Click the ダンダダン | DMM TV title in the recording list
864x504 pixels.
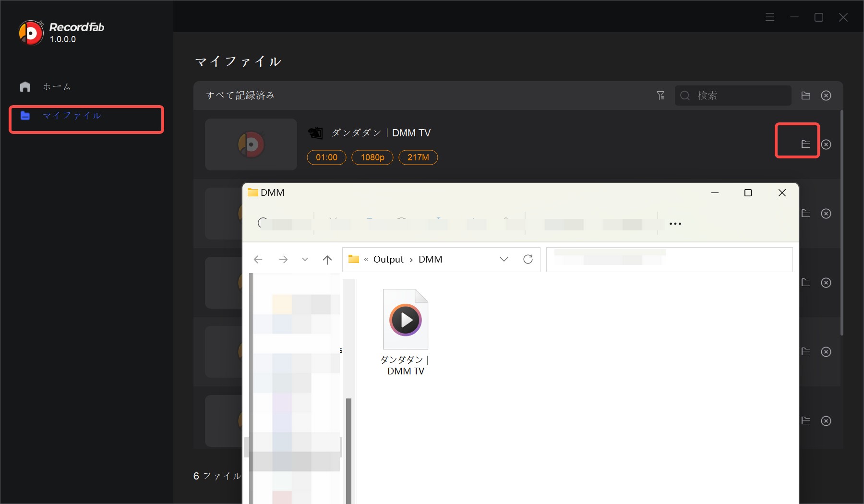click(x=381, y=133)
